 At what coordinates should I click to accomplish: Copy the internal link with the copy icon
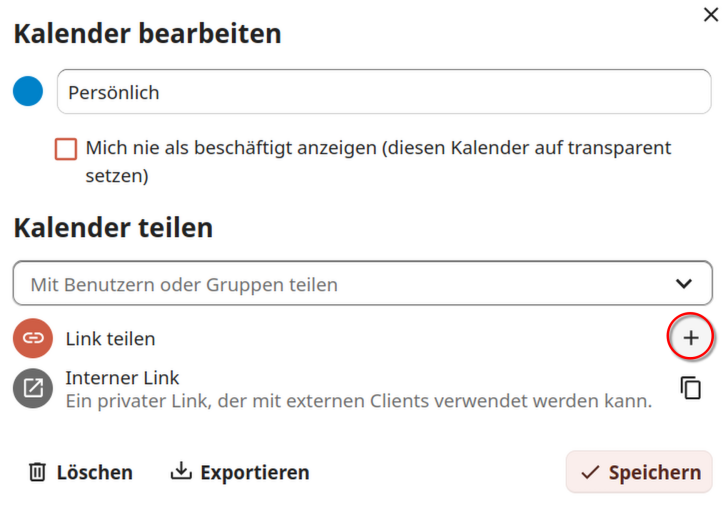coord(690,388)
